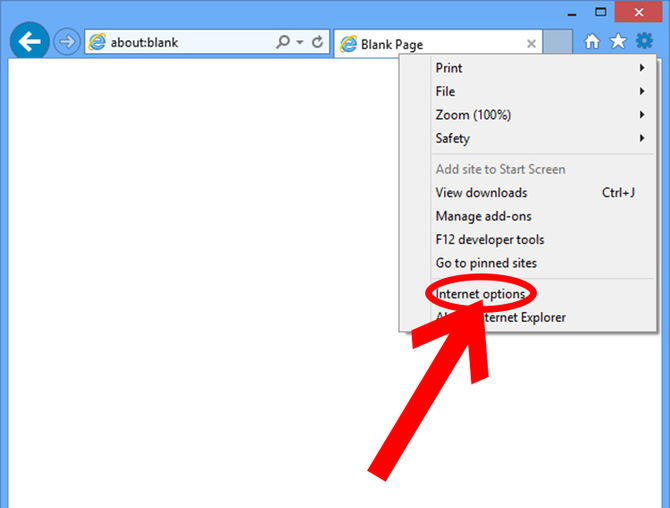Select Go to pinned sites
The width and height of the screenshot is (670, 508).
coord(527,263)
